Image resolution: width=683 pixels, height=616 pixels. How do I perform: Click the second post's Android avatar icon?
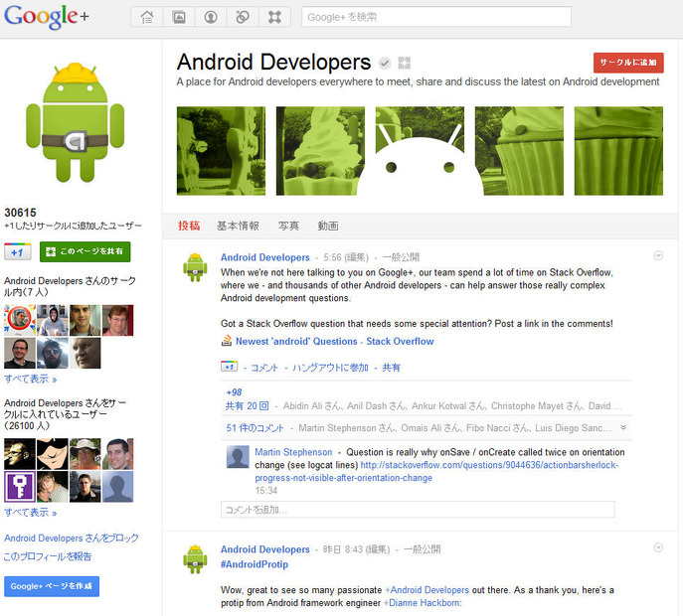point(195,559)
